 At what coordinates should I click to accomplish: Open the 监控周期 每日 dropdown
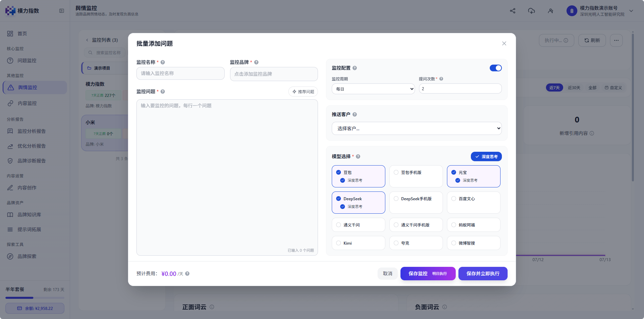tap(373, 89)
